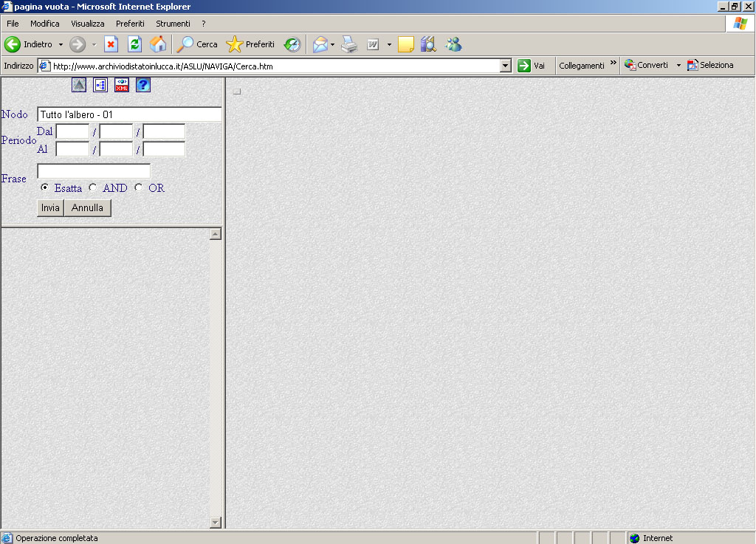The image size is (756, 544).
Task: Open the Visualizza menu
Action: (88, 24)
